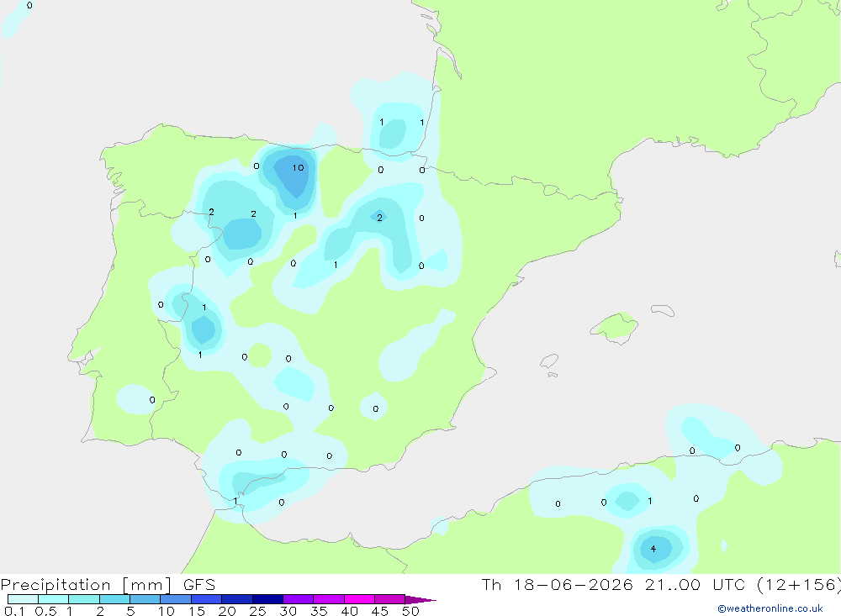This screenshot has width=841, height=616.
Task: Click the forecast date '18-06-2026'
Action: [x=573, y=585]
